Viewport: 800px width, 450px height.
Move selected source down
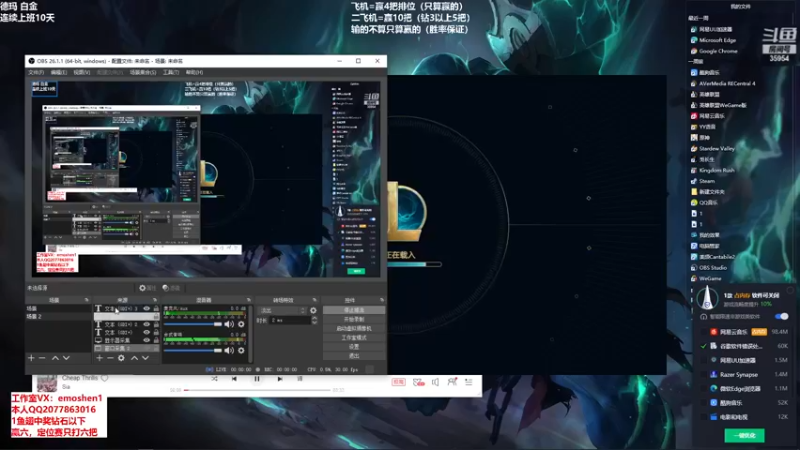145,358
